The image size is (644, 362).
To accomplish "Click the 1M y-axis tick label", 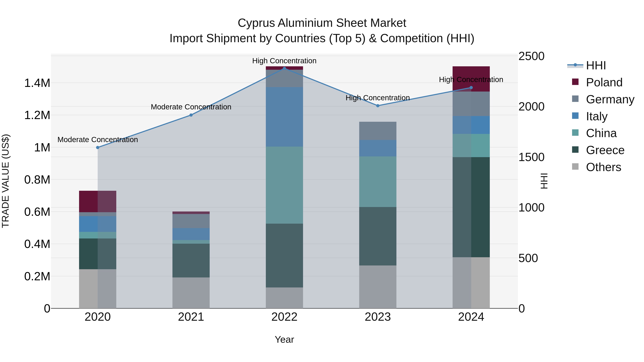I will coord(42,147).
